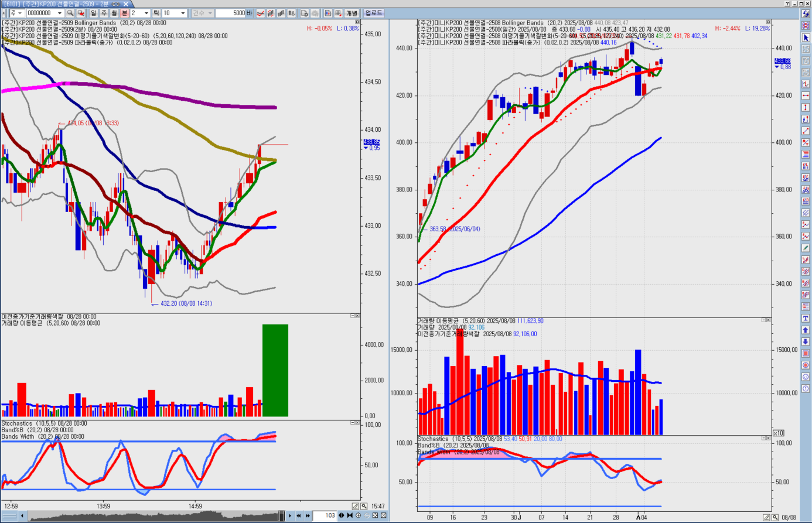
Task: Click the 업로드 button
Action: (374, 13)
